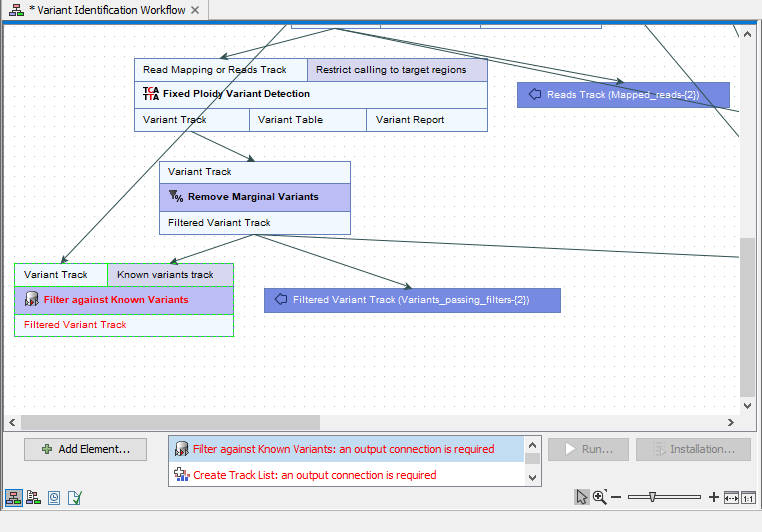Click the second view icon in bottom-left
This screenshot has height=532, width=762.
coord(34,497)
